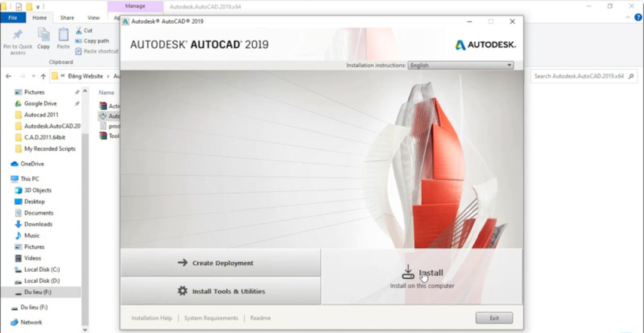Click the Create Deployment arrow icon
Image resolution: width=644 pixels, height=333 pixels.
point(182,263)
